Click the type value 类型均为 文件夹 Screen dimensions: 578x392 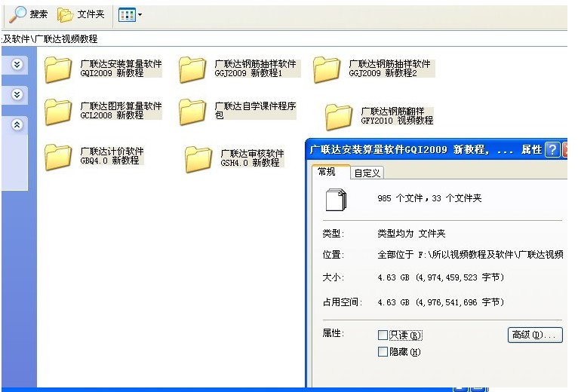[x=411, y=234]
